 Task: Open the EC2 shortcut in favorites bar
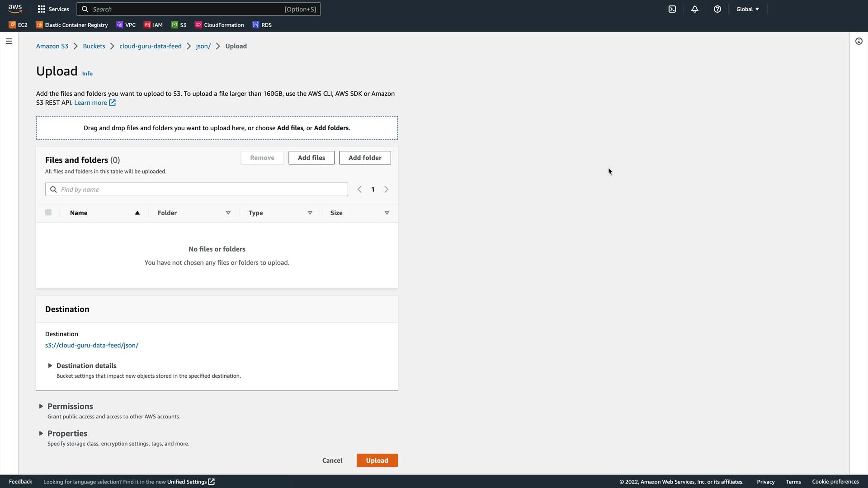[x=18, y=25]
